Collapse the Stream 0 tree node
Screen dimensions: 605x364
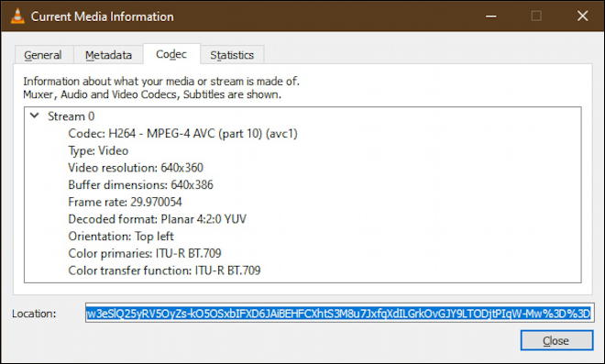(x=35, y=116)
